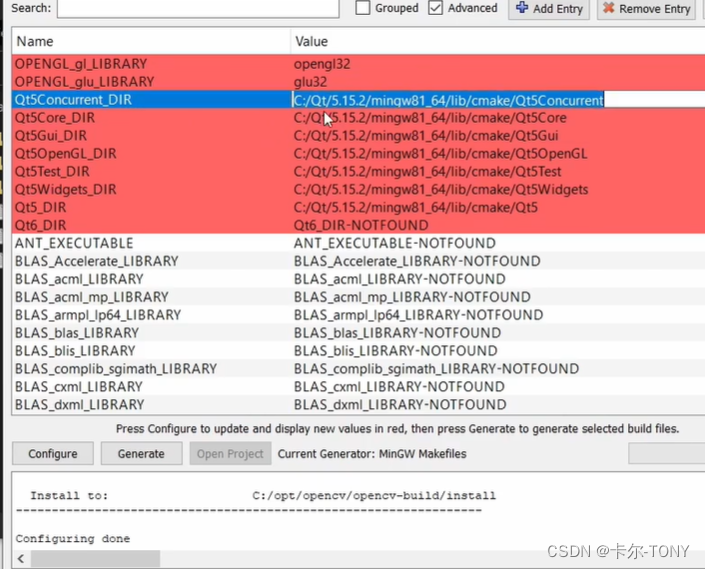The height and width of the screenshot is (569, 705).
Task: Enable the Grouped checkbox
Action: [x=362, y=8]
